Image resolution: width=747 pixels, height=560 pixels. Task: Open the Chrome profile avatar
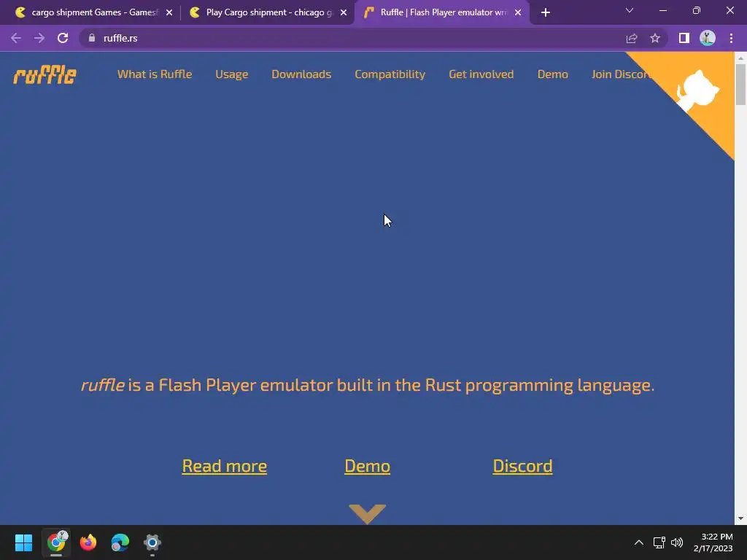click(708, 38)
